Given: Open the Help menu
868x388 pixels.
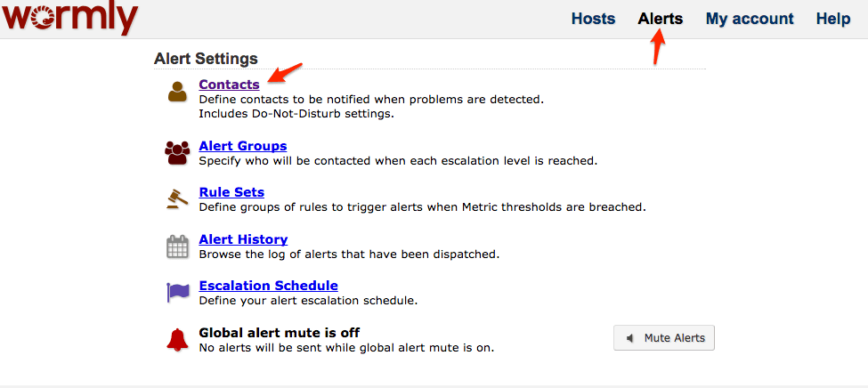Looking at the screenshot, I should [x=833, y=19].
